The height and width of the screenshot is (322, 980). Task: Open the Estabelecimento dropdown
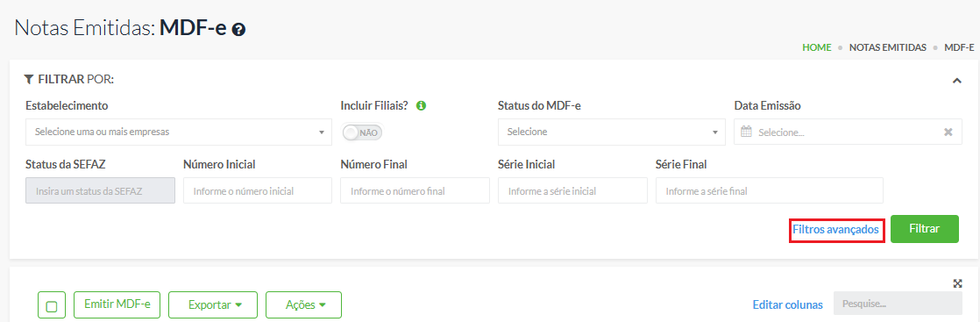pyautogui.click(x=179, y=132)
